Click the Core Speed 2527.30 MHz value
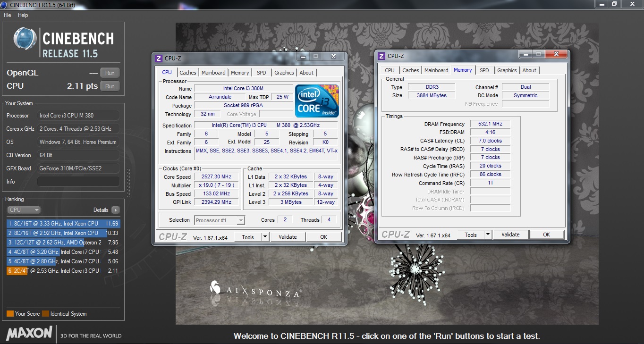Viewport: 644px width, 344px height. pyautogui.click(x=216, y=177)
